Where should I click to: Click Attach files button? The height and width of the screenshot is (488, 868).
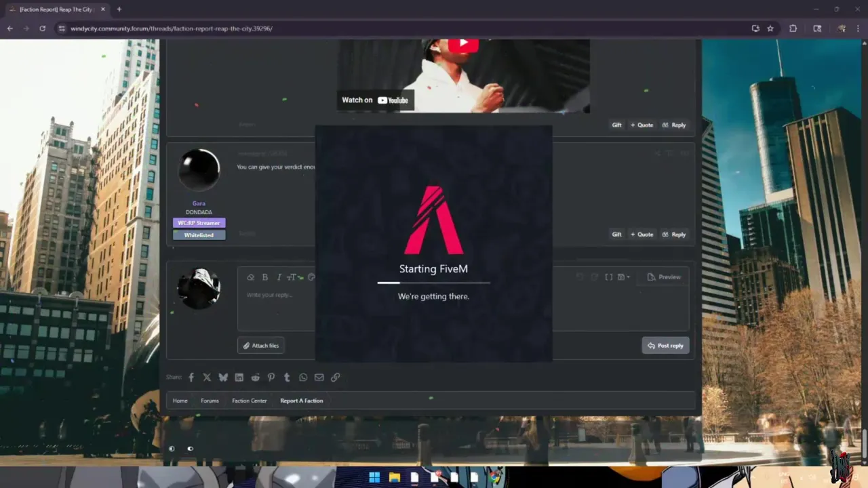[261, 346]
